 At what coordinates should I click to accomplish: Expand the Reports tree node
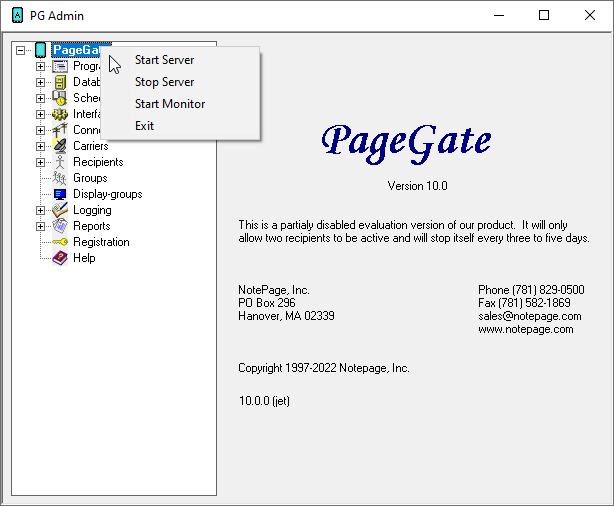click(40, 226)
